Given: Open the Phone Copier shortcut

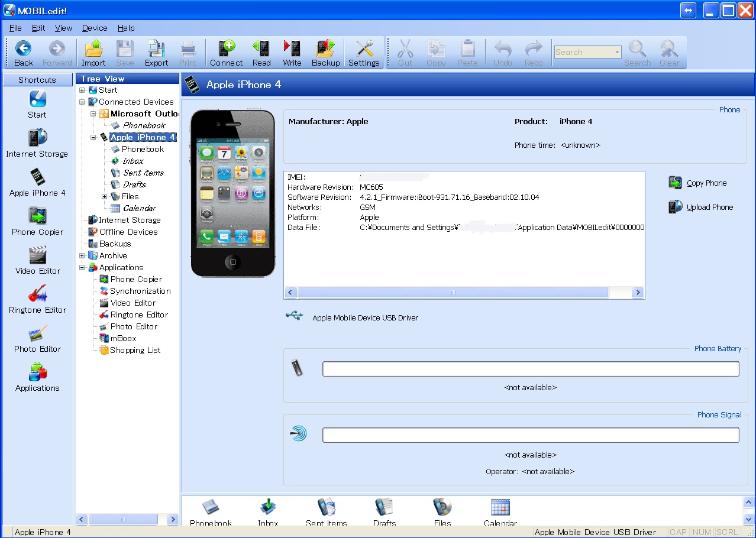Looking at the screenshot, I should [x=37, y=221].
